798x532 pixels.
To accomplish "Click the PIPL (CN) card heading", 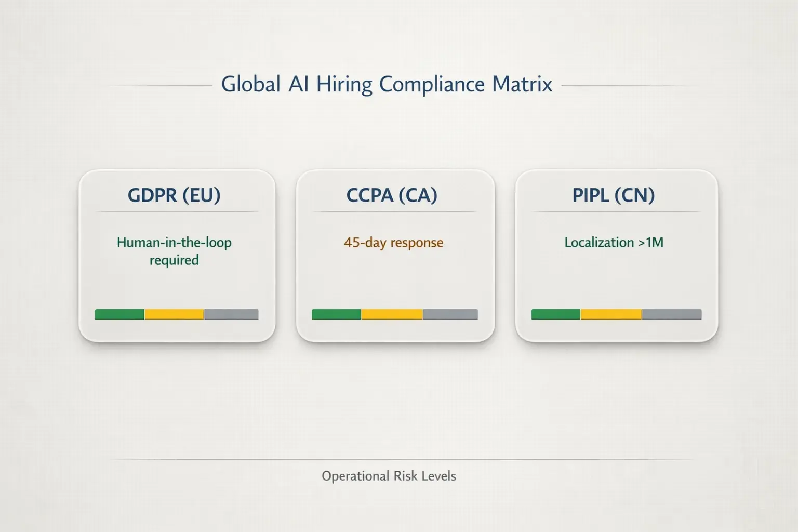I will [613, 195].
